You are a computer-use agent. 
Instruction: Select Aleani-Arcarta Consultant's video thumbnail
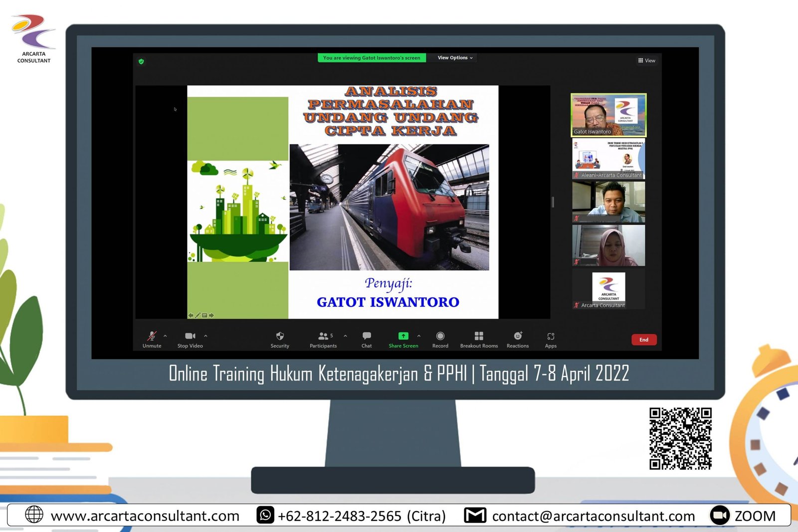[x=608, y=159]
